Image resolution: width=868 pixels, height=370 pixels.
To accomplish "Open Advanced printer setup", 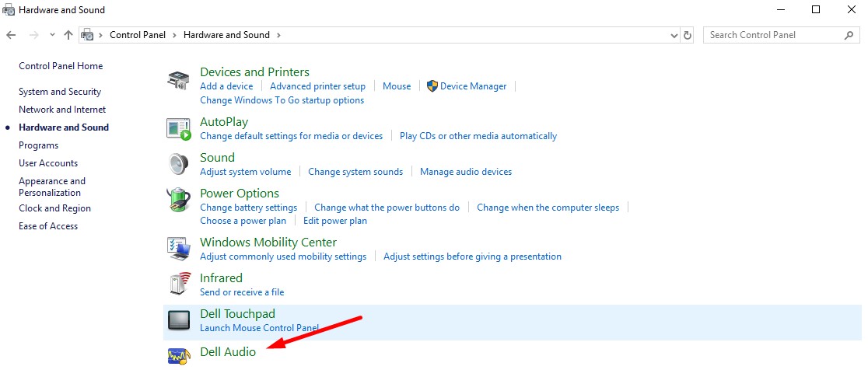I will pos(318,86).
